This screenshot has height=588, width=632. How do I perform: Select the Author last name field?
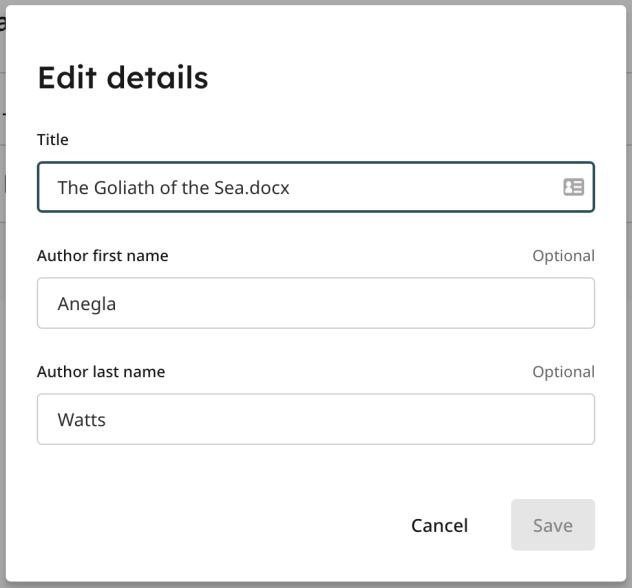pos(316,419)
